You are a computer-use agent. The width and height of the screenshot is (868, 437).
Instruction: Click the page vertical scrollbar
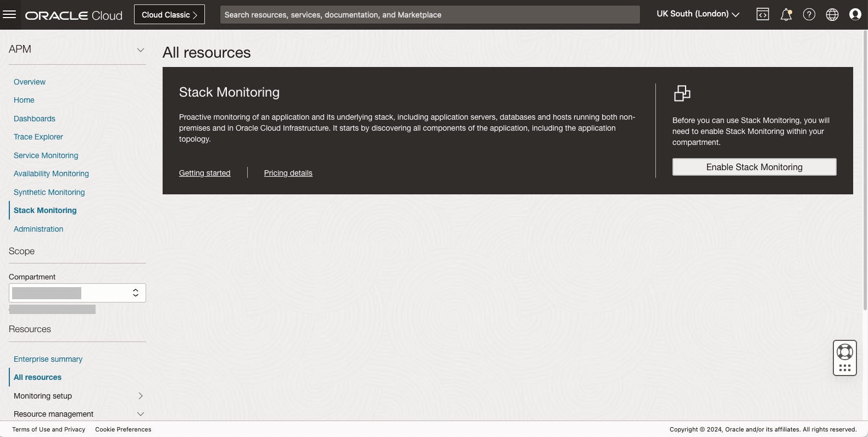point(865,171)
